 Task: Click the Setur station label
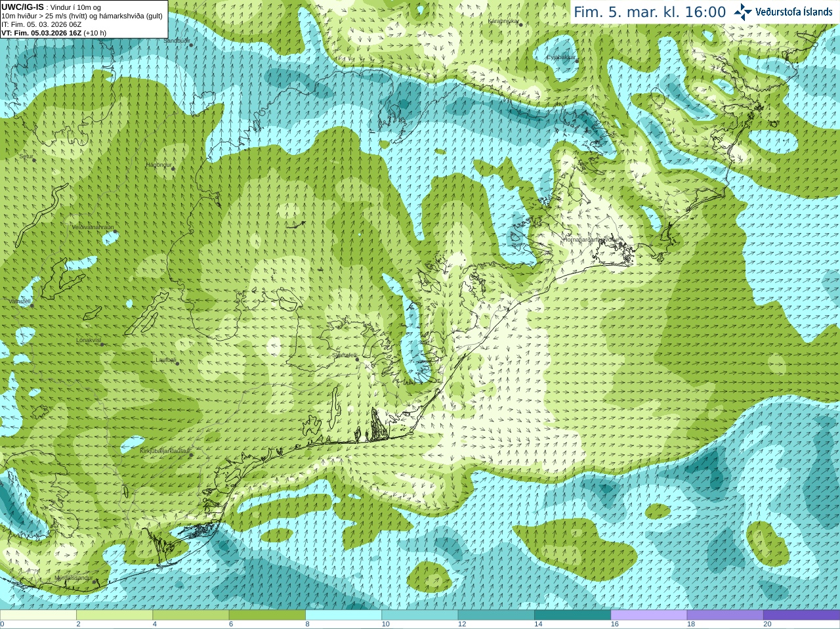(26, 157)
